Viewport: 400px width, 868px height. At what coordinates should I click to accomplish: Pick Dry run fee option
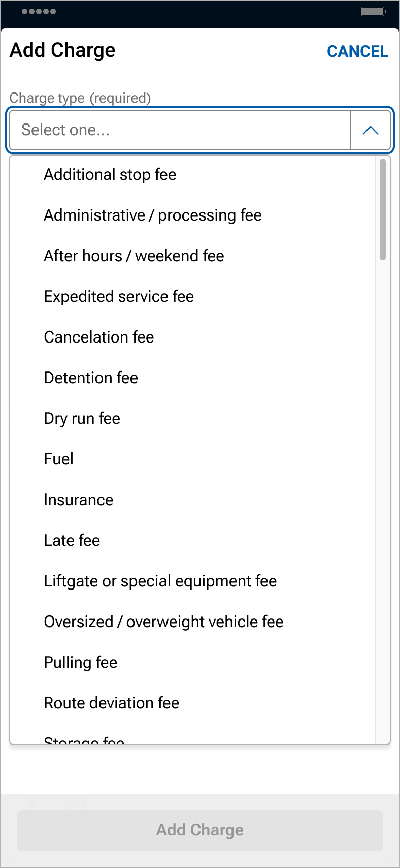tap(82, 419)
